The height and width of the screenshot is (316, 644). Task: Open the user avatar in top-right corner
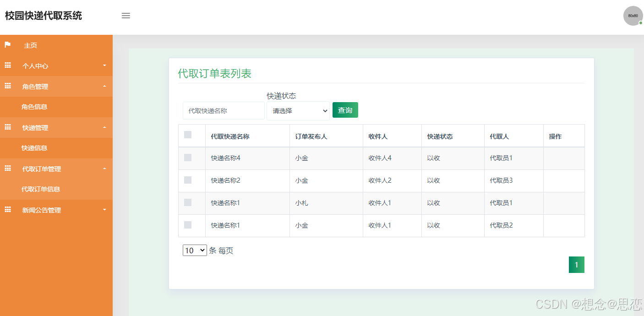pyautogui.click(x=633, y=16)
